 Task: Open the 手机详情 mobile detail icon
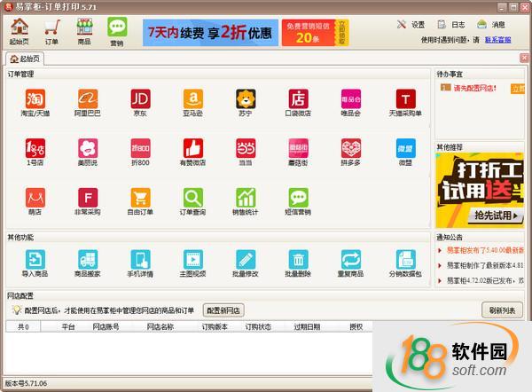coord(140,259)
